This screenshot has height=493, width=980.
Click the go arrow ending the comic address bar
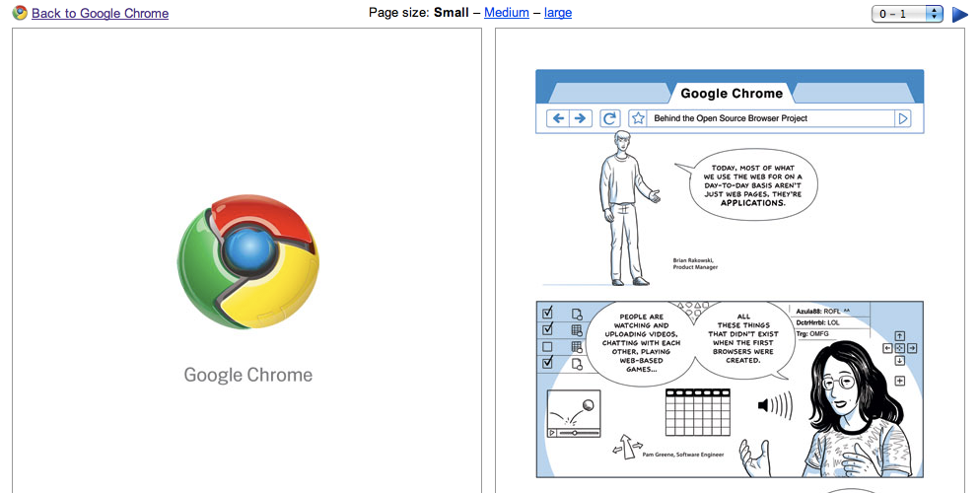coord(902,118)
